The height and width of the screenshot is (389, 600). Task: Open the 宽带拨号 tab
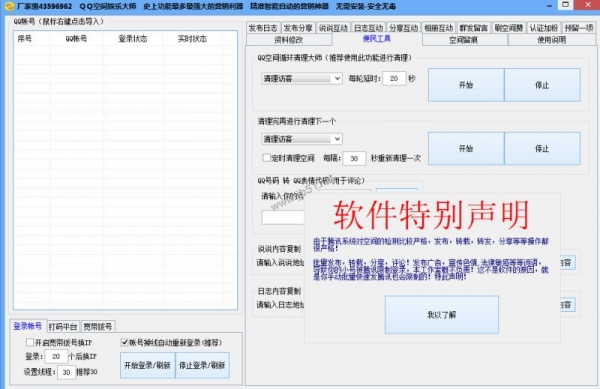(98, 327)
